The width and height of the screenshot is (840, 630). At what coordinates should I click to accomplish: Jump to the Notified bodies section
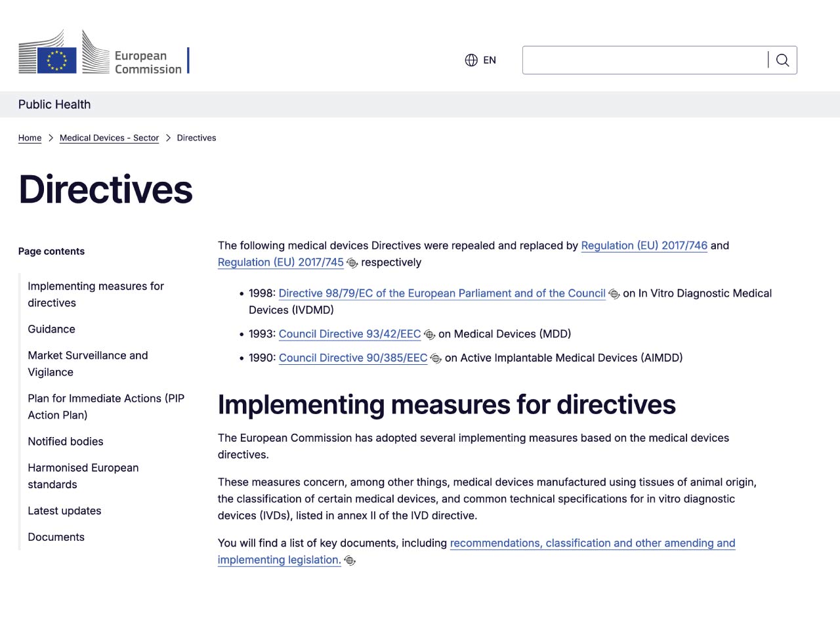pos(66,442)
